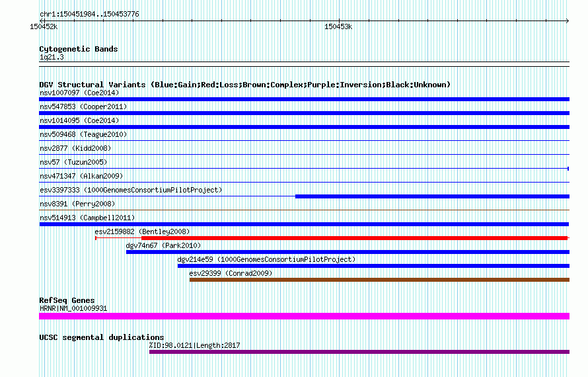The width and height of the screenshot is (588, 377).
Task: Click the blue bar under nsv514913
Action: (304, 224)
